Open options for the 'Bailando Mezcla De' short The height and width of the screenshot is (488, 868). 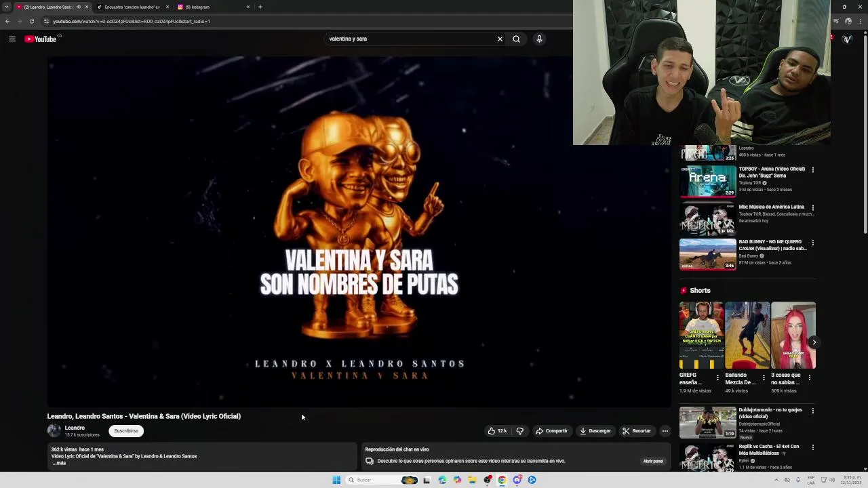click(764, 378)
